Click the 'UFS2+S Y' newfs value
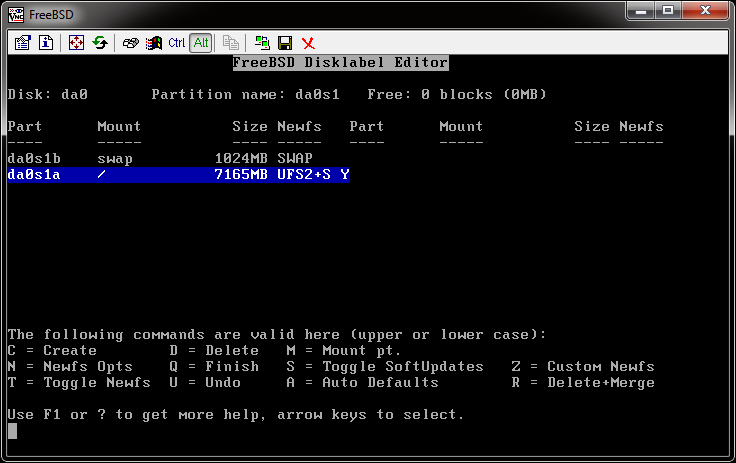 [x=313, y=175]
